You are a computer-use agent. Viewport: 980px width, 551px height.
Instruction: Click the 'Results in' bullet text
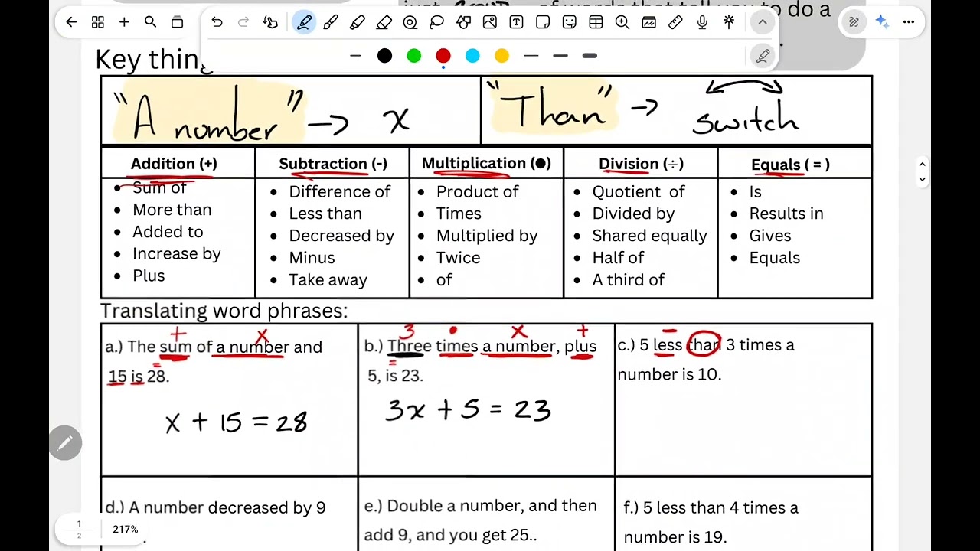(x=786, y=214)
